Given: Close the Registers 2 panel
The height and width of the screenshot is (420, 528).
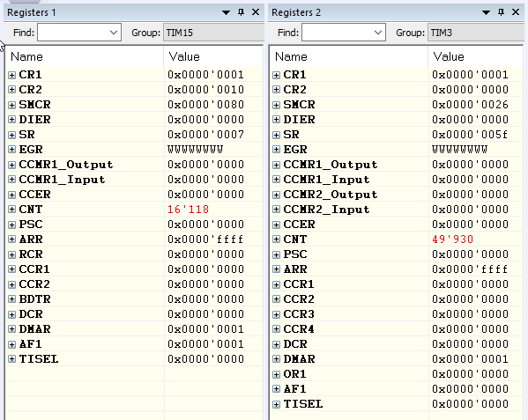Looking at the screenshot, I should (516, 12).
